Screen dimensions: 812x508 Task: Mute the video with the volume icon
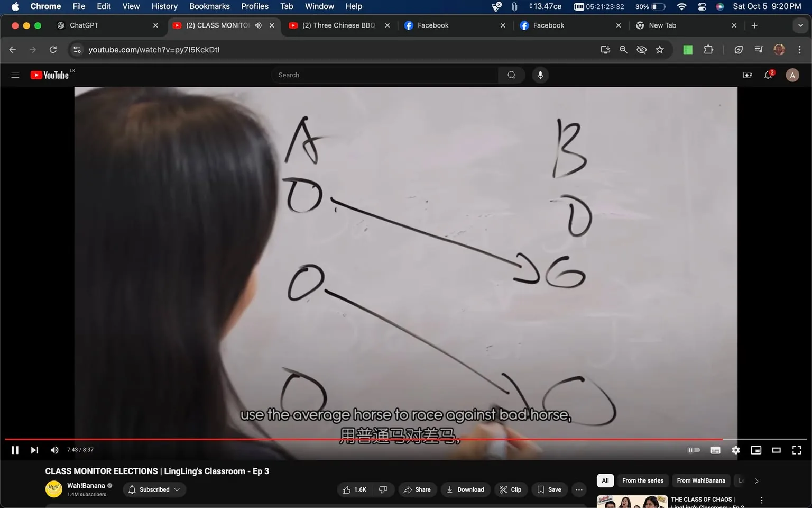coord(54,450)
